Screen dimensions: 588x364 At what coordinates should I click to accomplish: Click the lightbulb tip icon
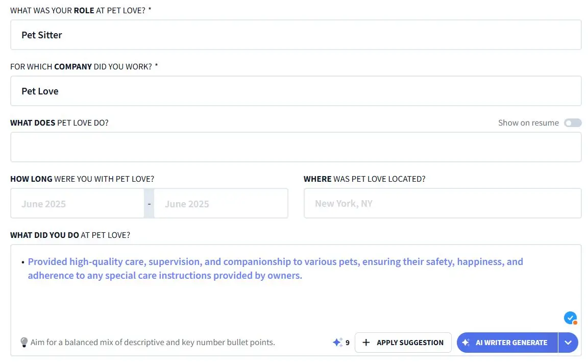(24, 342)
